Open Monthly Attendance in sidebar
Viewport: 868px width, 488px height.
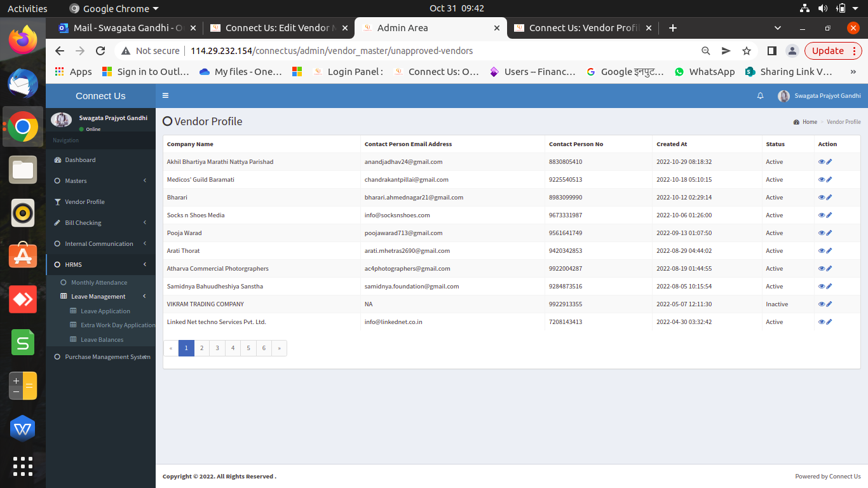pos(100,283)
